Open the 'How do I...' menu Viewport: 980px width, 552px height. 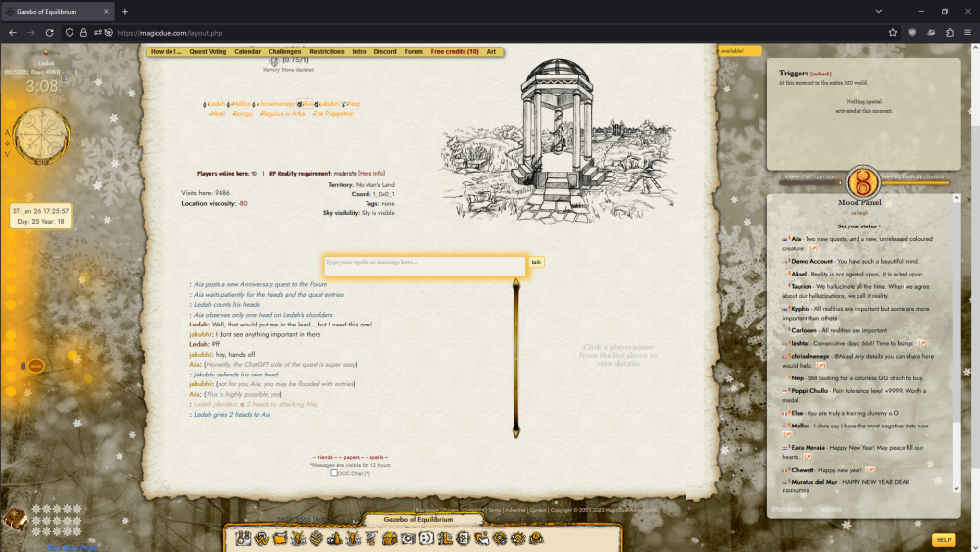166,51
